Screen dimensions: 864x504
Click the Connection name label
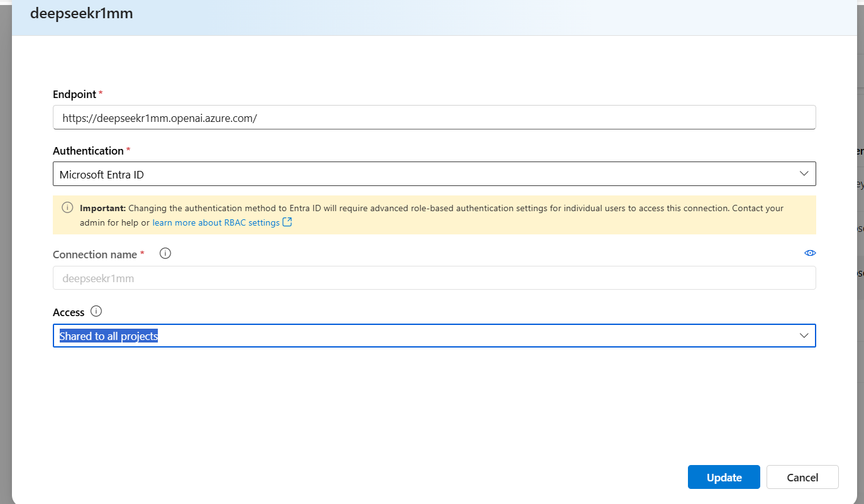click(95, 255)
